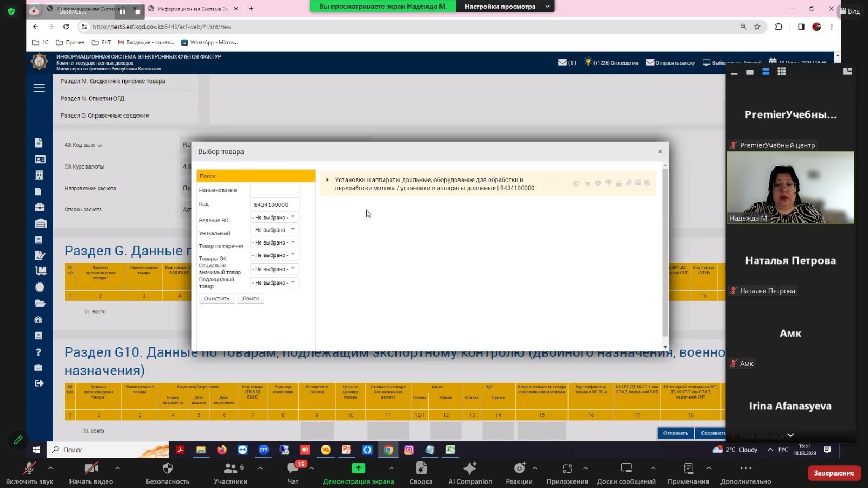The image size is (868, 488).
Task: Click the Очистить button to clear filters
Action: coord(216,299)
